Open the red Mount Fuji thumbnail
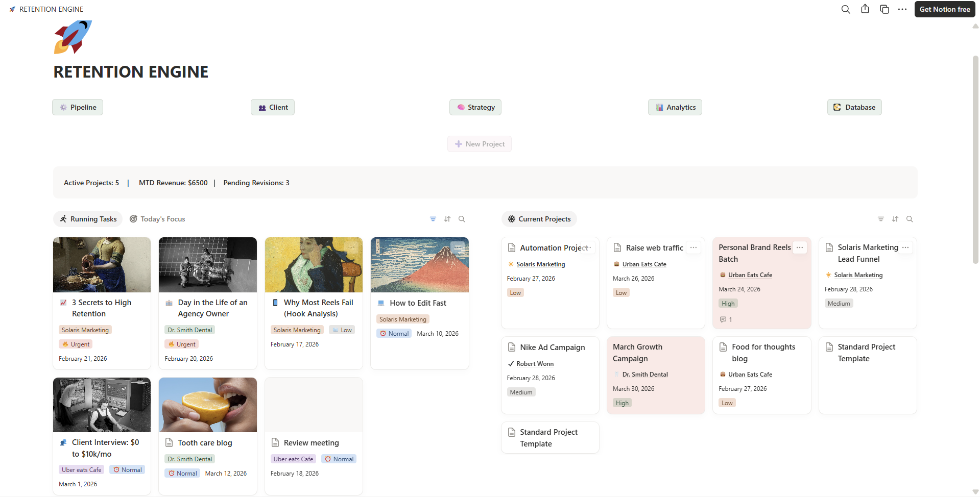 (420, 265)
